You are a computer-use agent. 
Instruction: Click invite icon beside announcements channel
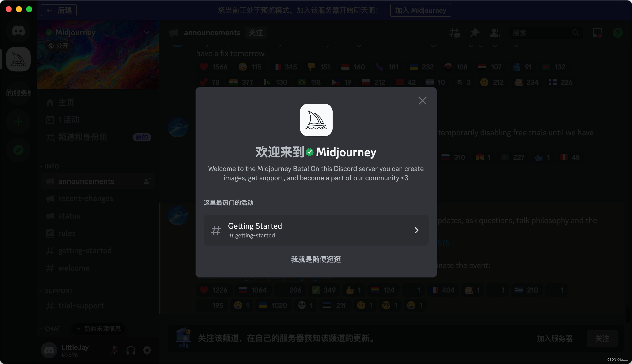147,181
